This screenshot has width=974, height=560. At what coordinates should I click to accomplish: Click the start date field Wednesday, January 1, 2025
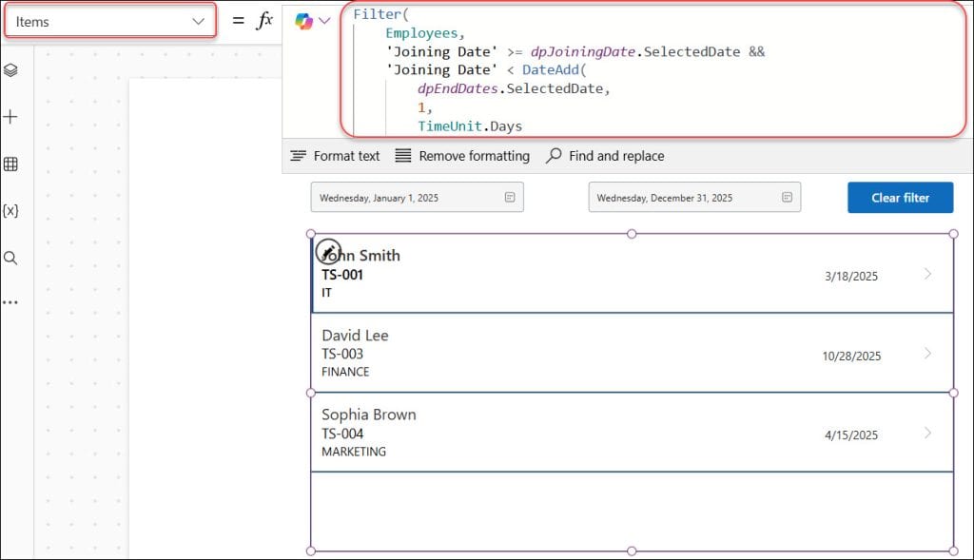tap(418, 198)
